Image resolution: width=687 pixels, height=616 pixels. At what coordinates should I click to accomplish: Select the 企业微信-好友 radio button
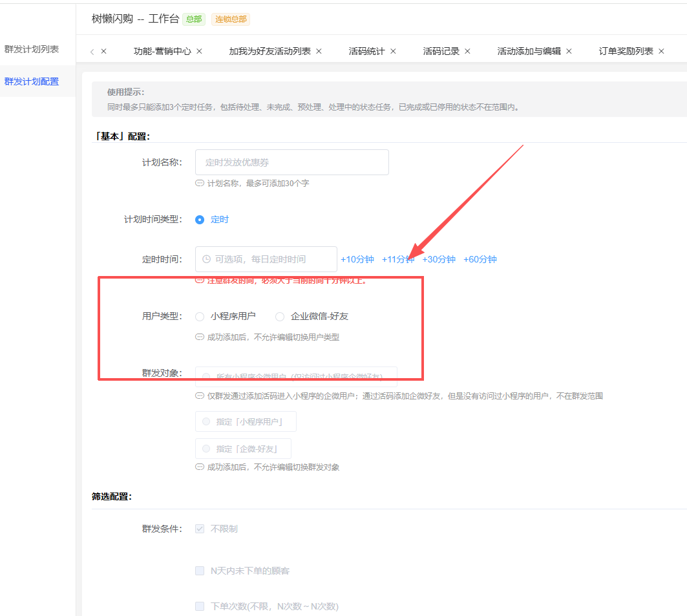click(280, 317)
